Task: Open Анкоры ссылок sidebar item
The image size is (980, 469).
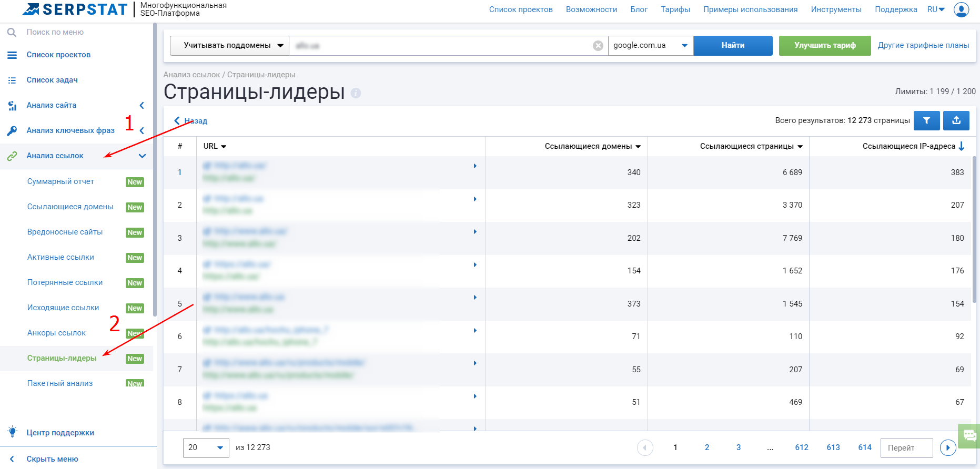Action: [56, 333]
